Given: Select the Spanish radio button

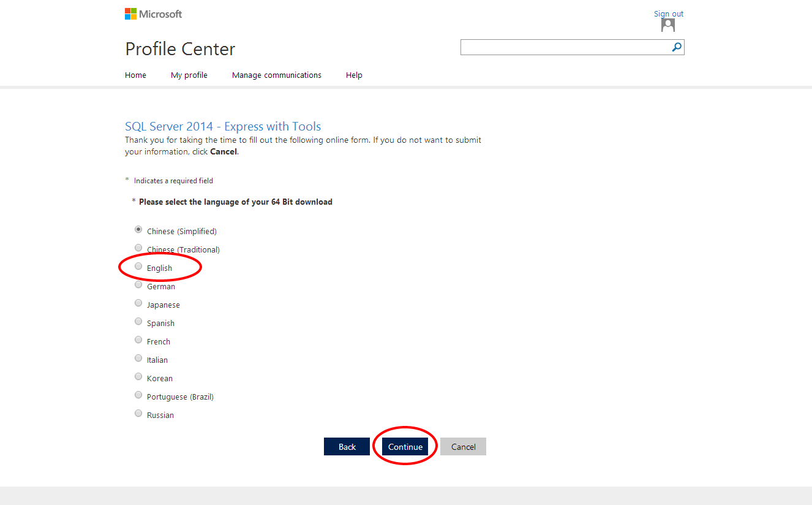Looking at the screenshot, I should click(138, 321).
